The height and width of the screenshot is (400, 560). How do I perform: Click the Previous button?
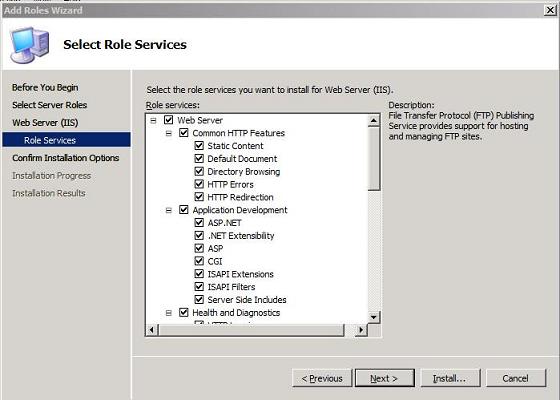322,378
